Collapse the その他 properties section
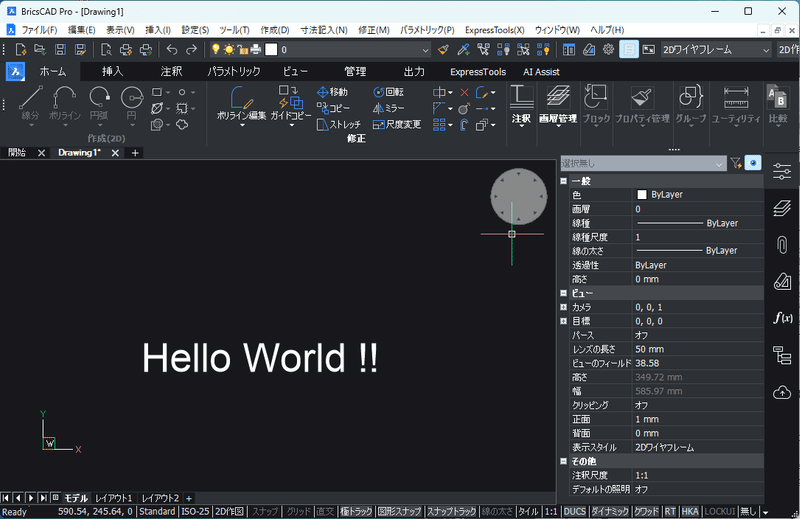800x519 pixels. click(563, 461)
